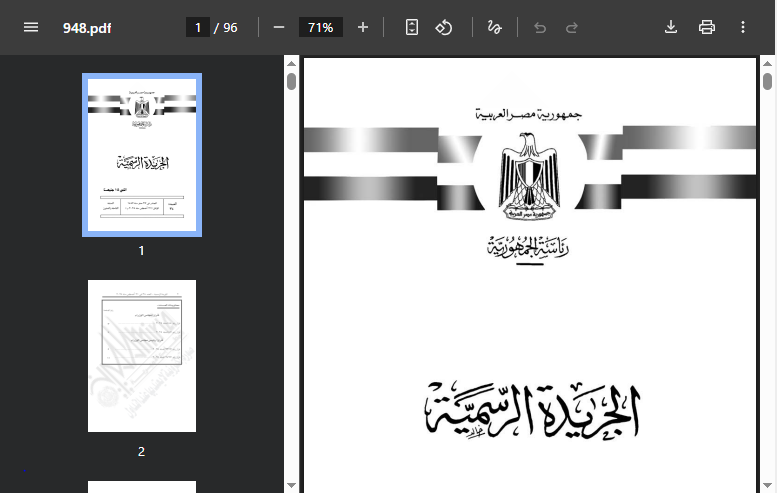The image size is (778, 493).
Task: Activate the draw annotation tool
Action: [494, 27]
